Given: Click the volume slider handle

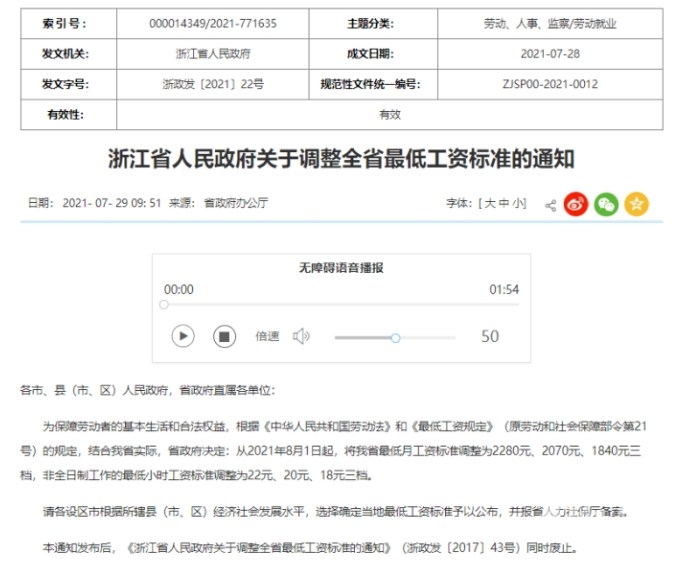Looking at the screenshot, I should point(395,338).
